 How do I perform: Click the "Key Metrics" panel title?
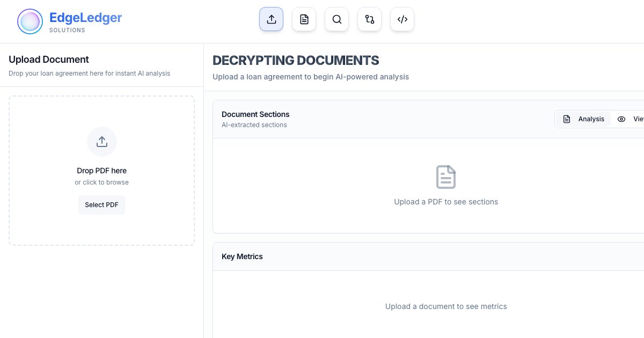coord(242,256)
